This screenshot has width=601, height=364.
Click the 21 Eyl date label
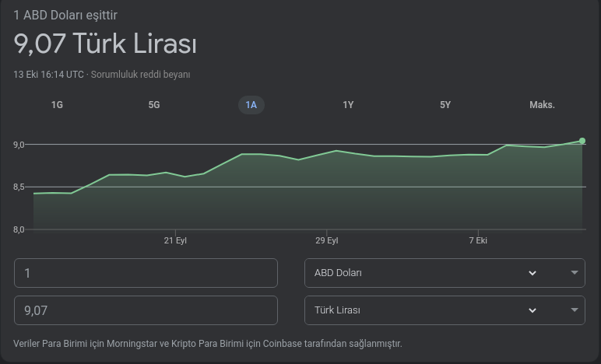tap(175, 241)
